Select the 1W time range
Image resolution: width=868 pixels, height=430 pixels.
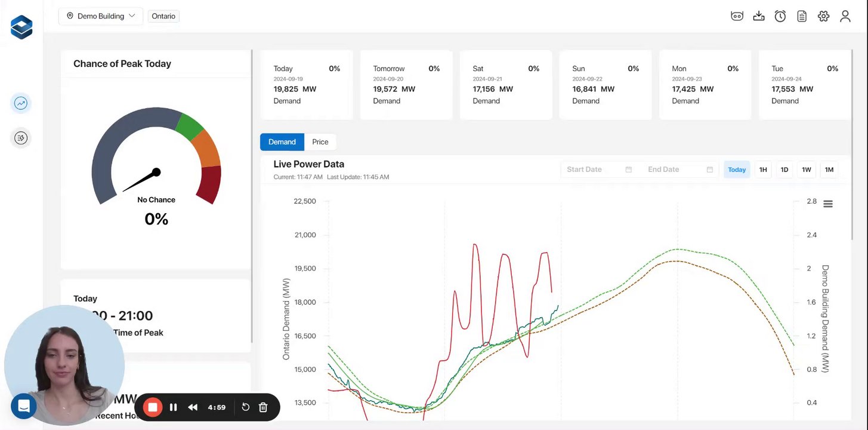click(807, 170)
